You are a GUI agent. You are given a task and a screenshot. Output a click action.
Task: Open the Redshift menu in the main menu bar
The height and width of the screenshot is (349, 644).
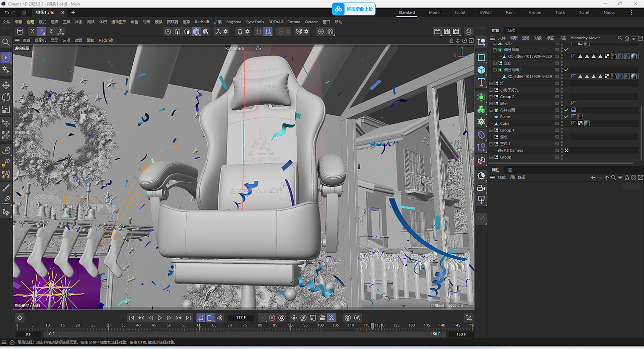tap(202, 22)
